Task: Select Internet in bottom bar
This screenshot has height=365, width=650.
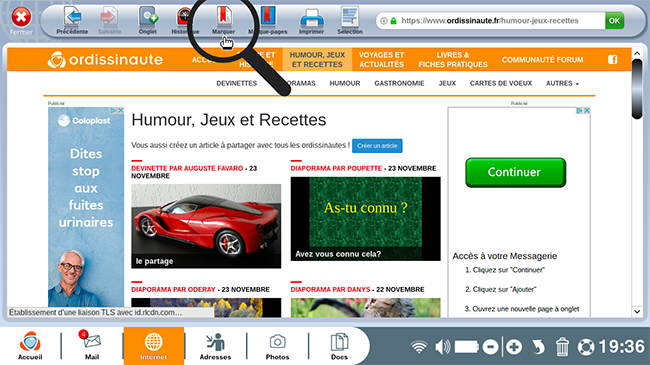Action: tap(153, 346)
